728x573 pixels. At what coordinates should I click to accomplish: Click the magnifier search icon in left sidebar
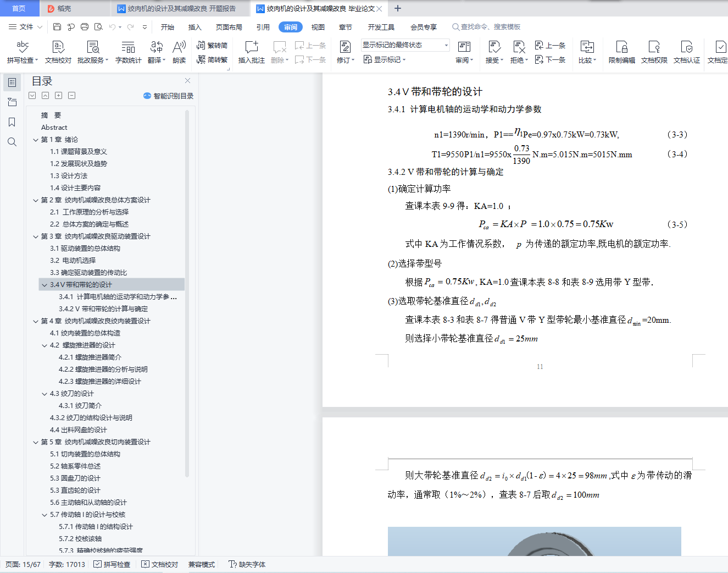(12, 142)
